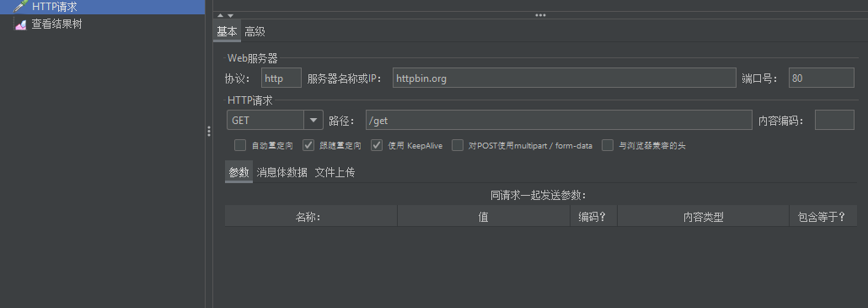Enable the 自动重定向 checkbox
This screenshot has height=308, width=868.
(239, 145)
